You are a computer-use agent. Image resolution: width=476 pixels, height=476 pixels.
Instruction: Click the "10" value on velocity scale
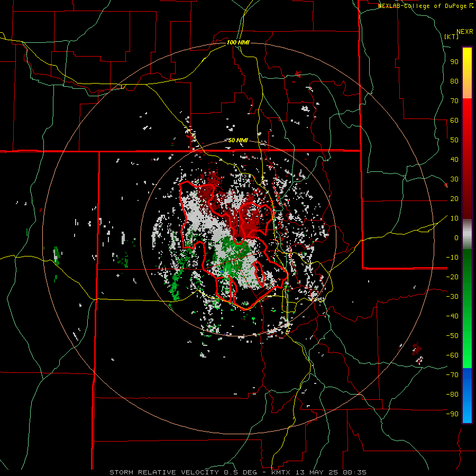tap(454, 218)
